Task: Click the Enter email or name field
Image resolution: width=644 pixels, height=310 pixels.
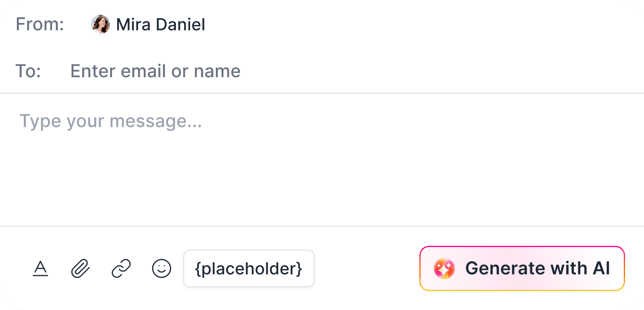Action: click(155, 71)
